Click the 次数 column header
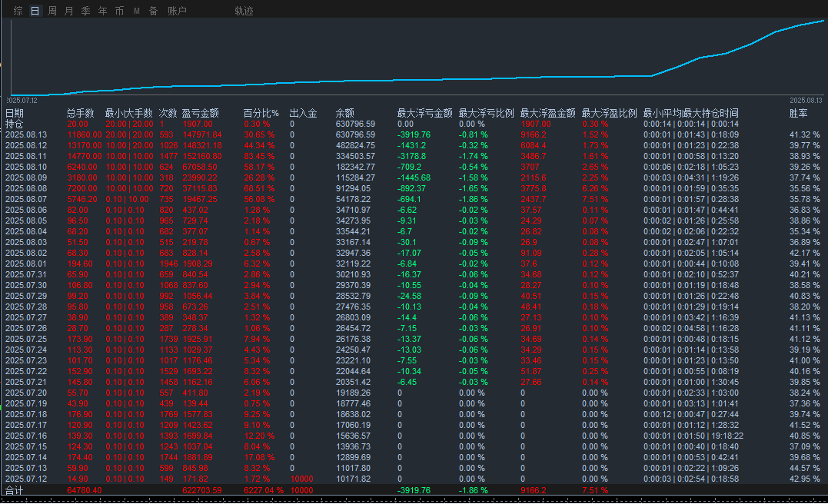828x504 pixels. pos(168,113)
